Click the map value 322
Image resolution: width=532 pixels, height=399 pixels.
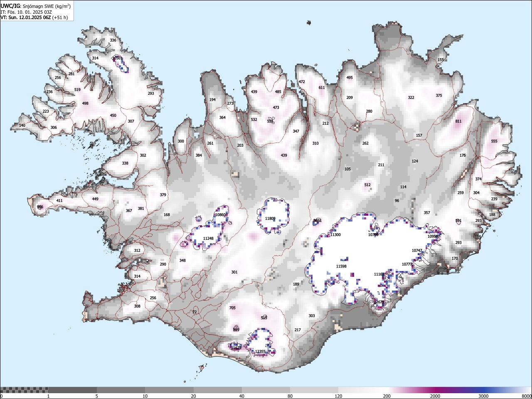[411, 98]
